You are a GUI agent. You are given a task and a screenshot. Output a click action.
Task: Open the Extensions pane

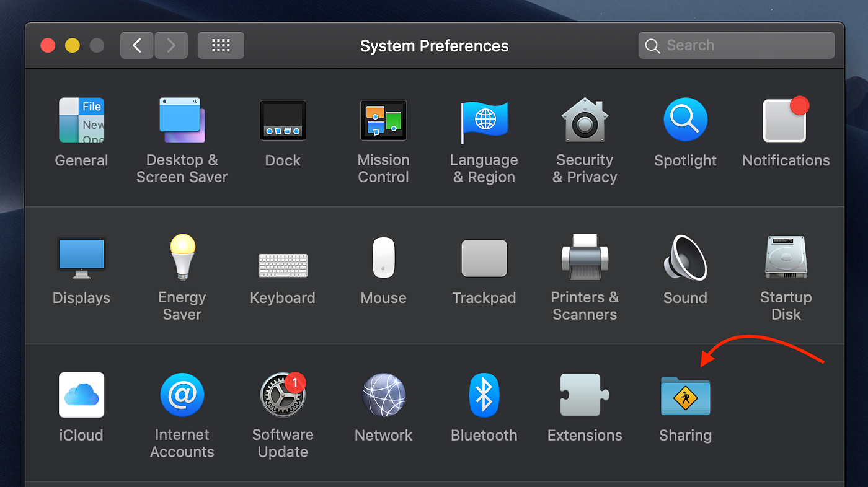(585, 395)
